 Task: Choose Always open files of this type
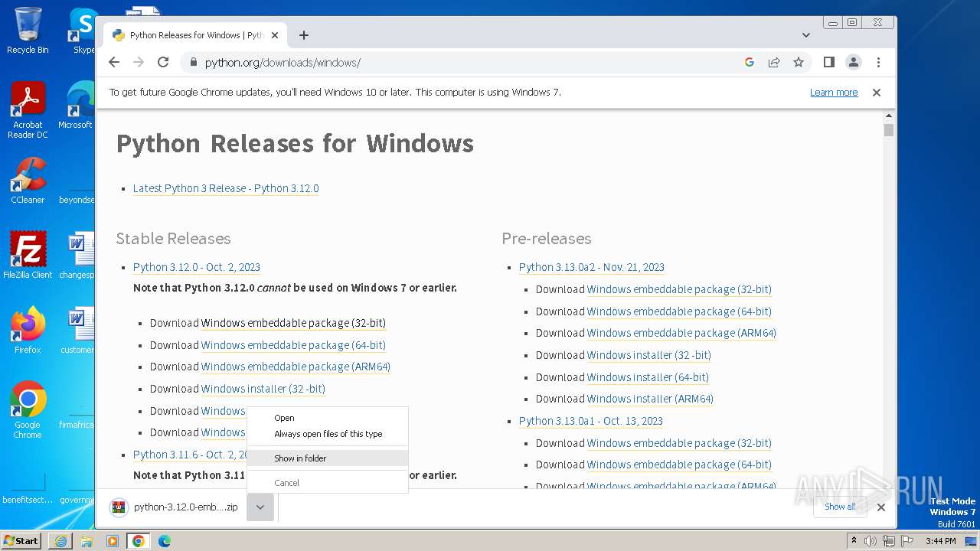point(328,434)
